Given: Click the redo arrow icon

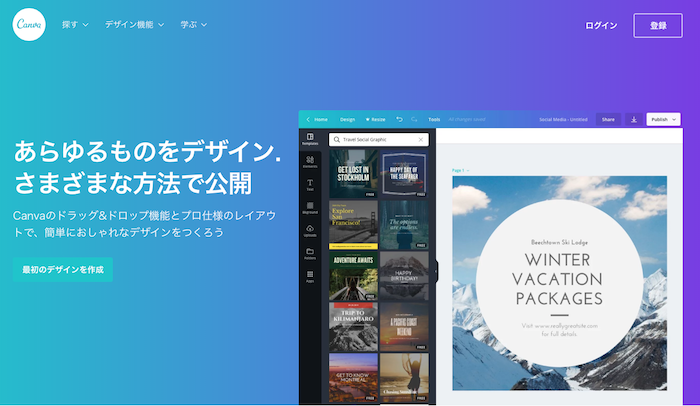Looking at the screenshot, I should coord(414,119).
